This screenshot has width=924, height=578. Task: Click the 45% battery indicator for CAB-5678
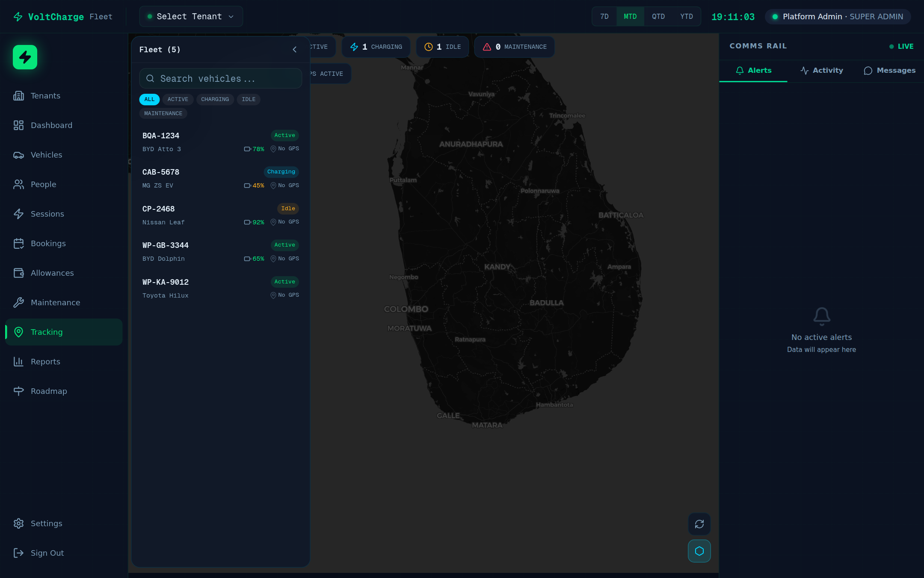[x=254, y=185]
